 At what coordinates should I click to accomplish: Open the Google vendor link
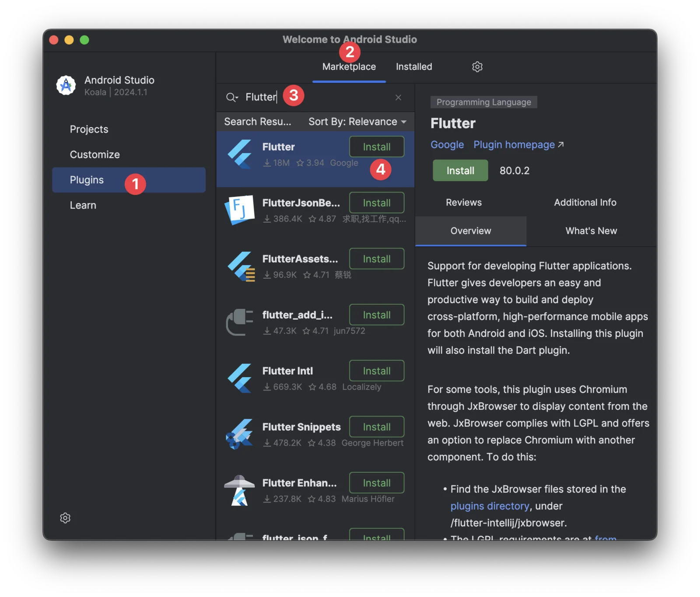[447, 145]
